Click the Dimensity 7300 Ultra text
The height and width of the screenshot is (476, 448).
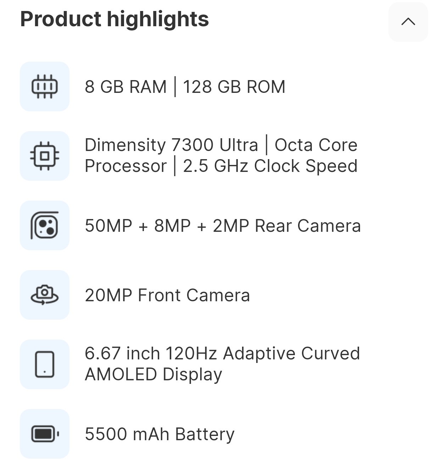click(171, 145)
